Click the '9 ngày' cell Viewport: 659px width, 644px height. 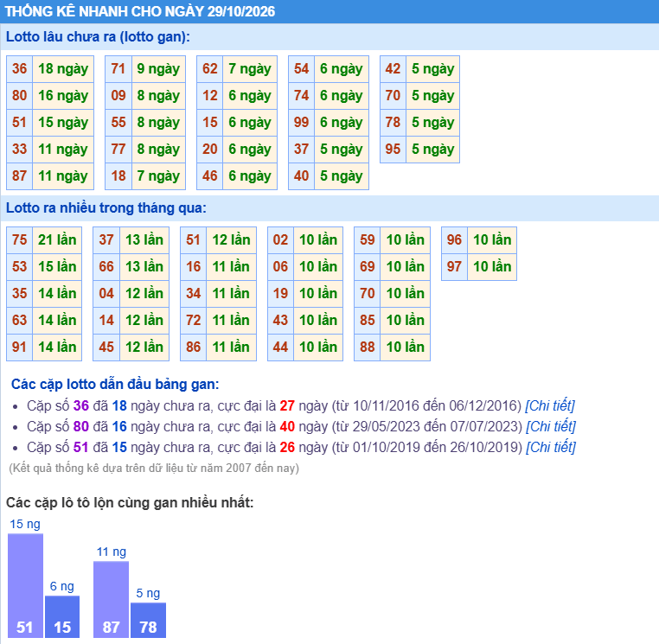tap(158, 69)
